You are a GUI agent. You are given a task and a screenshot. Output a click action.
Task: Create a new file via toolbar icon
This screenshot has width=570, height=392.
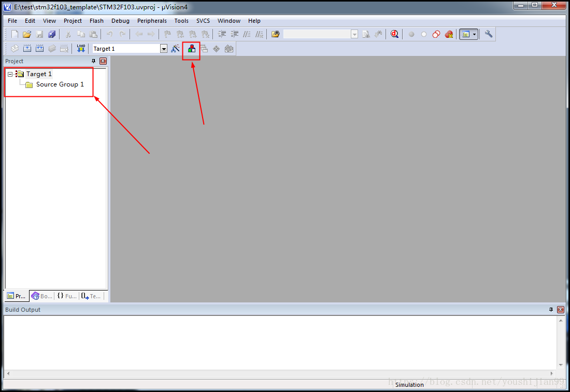coord(15,34)
